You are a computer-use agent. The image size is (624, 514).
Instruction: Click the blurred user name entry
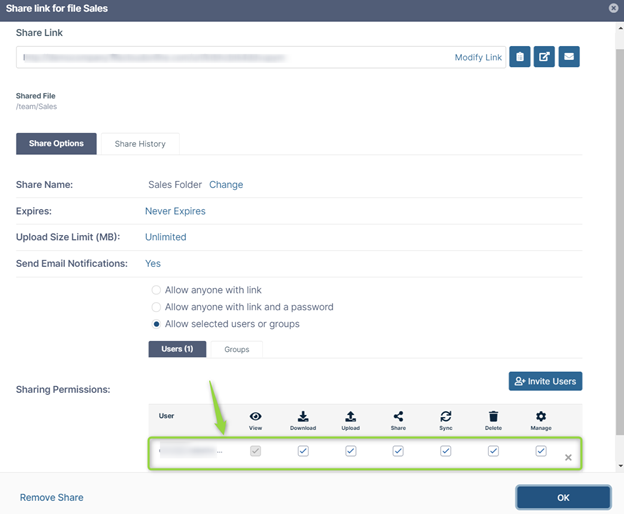191,450
